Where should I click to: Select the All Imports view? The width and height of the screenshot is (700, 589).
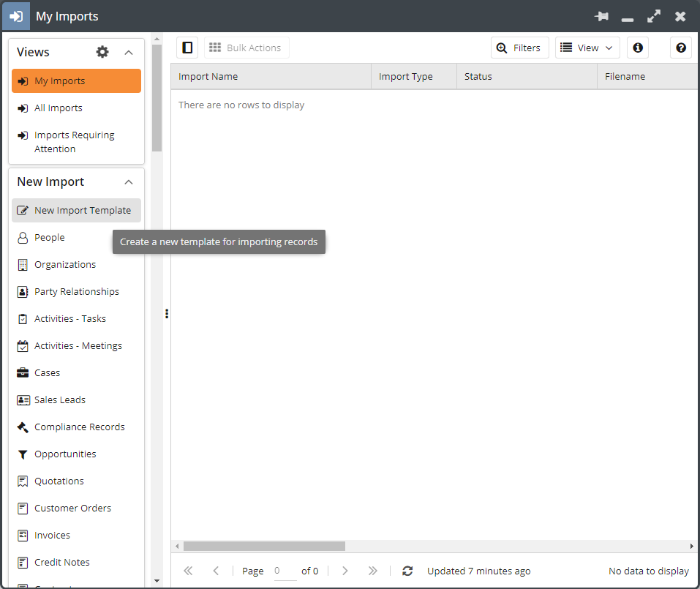coord(59,108)
